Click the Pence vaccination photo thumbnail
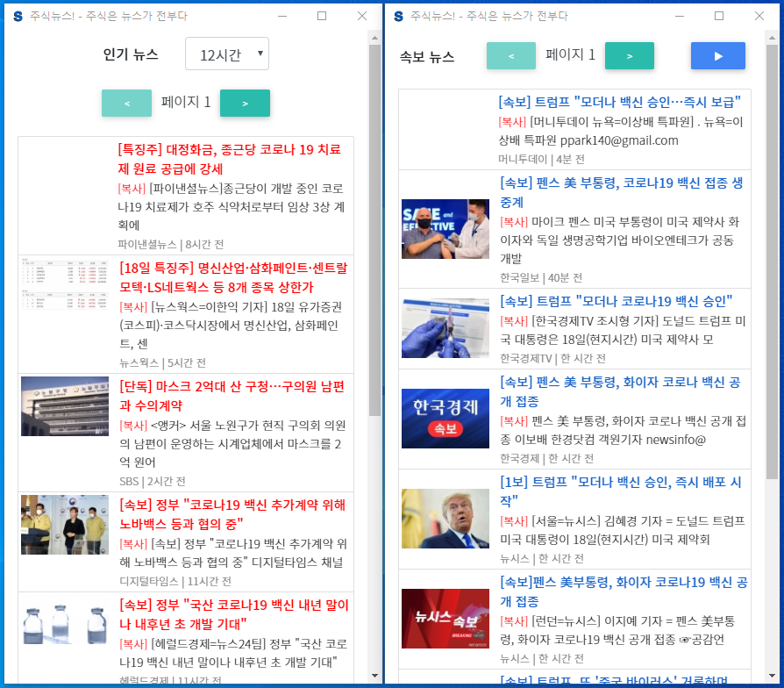The image size is (784, 688). pyautogui.click(x=445, y=229)
